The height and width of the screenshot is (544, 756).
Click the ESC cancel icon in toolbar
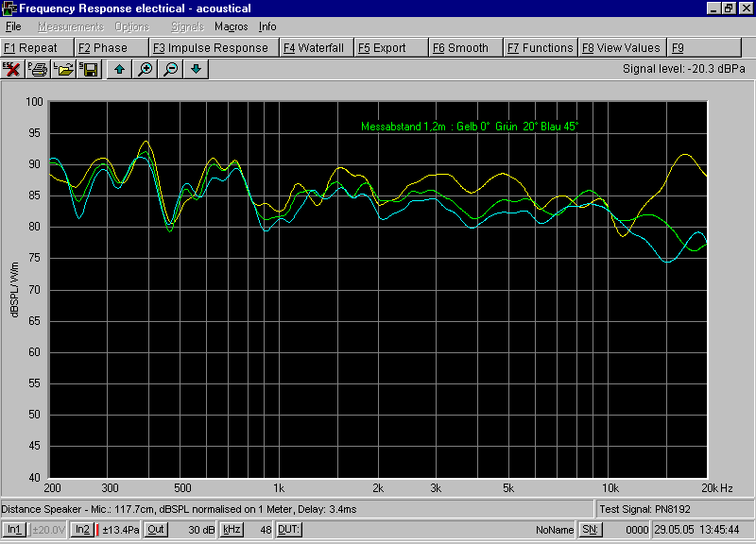13,69
